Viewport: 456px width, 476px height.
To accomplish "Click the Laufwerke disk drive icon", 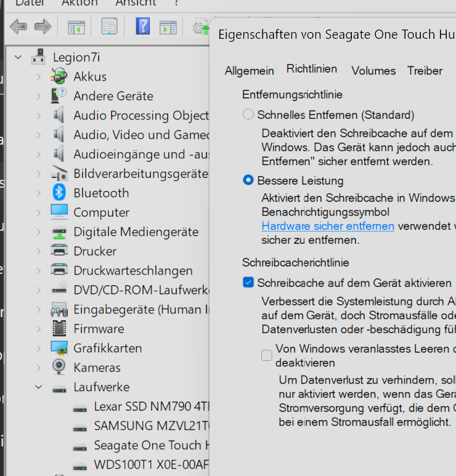I will tap(59, 389).
